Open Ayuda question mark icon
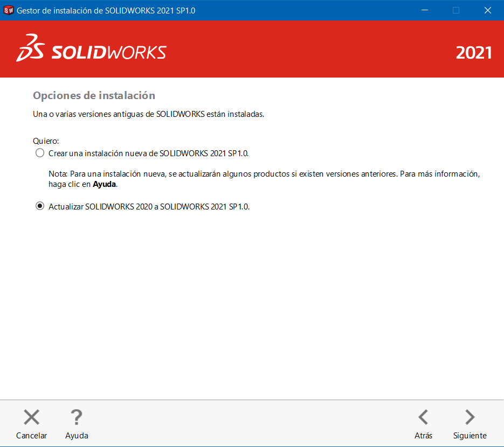This screenshot has width=504, height=447. (x=77, y=417)
